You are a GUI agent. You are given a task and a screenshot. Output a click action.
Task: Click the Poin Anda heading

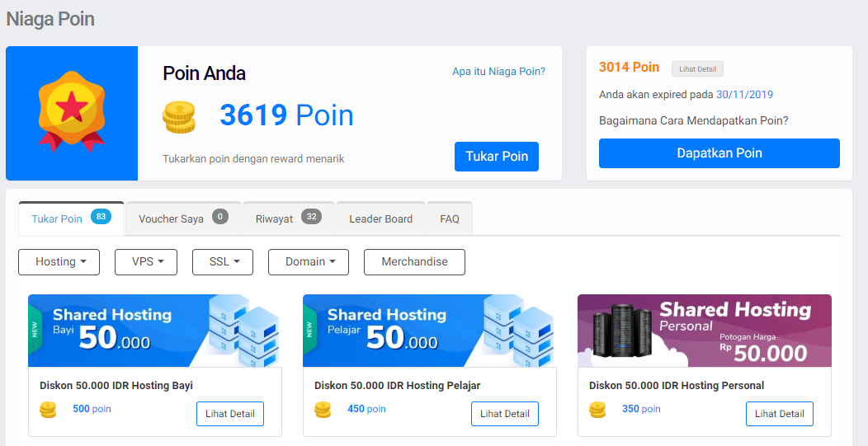tap(205, 73)
